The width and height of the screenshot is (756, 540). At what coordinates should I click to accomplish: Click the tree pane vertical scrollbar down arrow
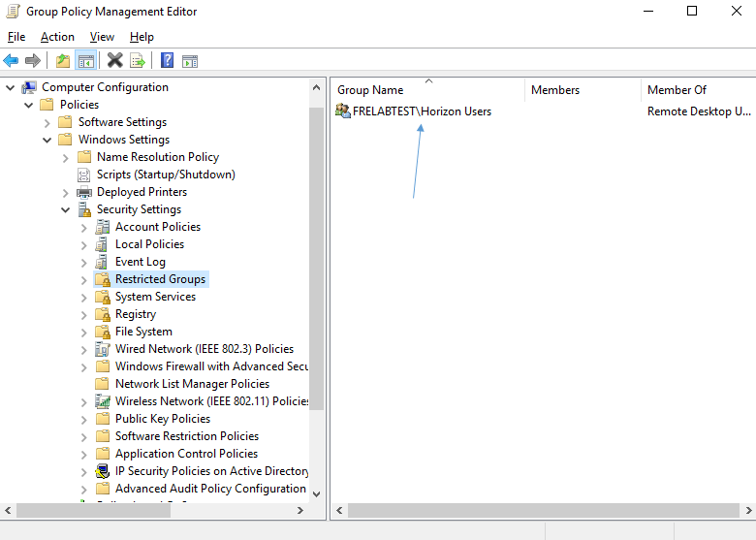[x=316, y=493]
